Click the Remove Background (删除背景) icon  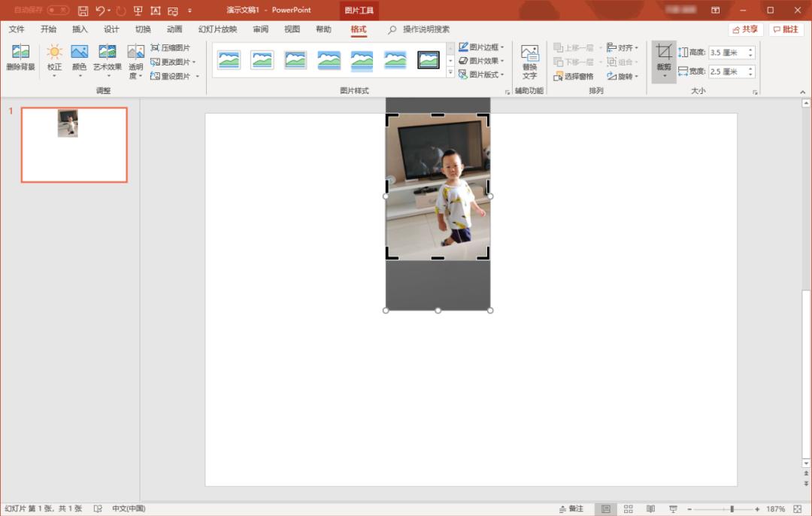coord(20,53)
